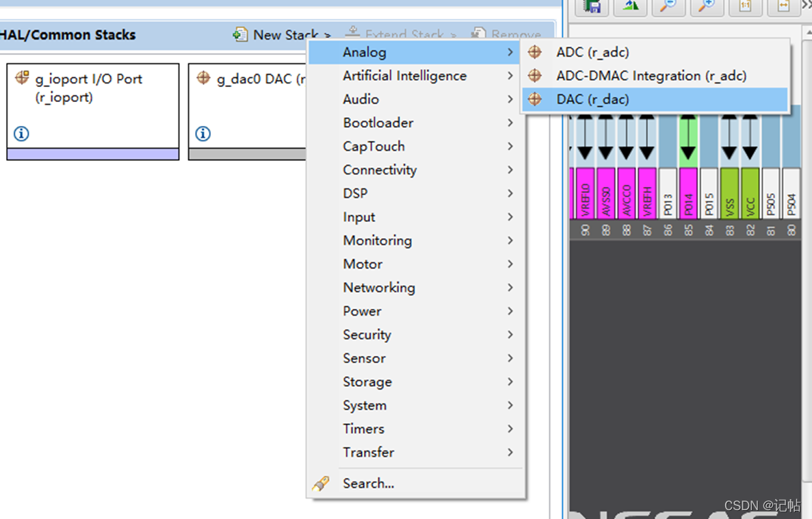Open Search... in the stack menu
The width and height of the screenshot is (812, 519).
coord(415,483)
